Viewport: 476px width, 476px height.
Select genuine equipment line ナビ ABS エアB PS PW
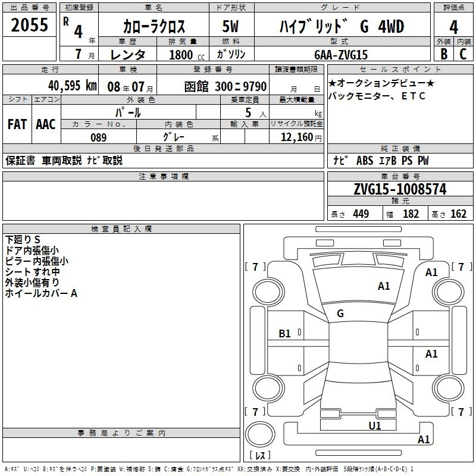pyautogui.click(x=381, y=160)
